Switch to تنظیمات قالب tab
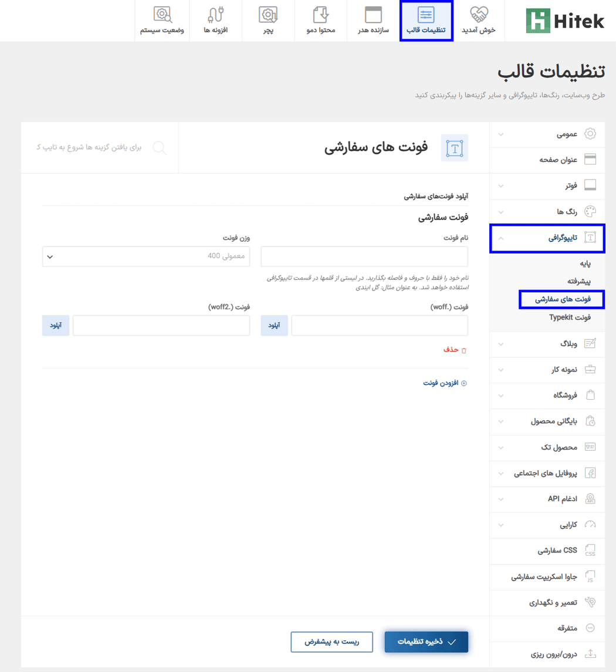 tap(427, 21)
